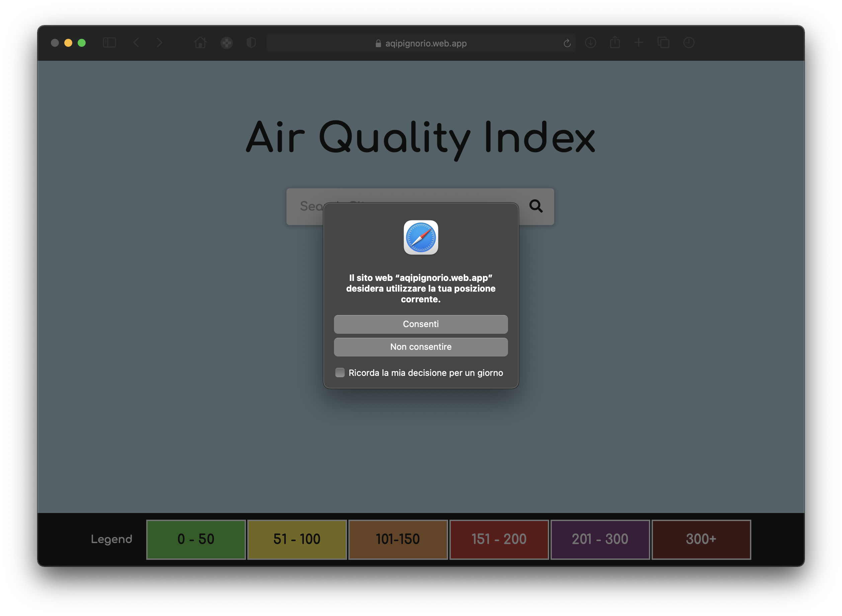The image size is (842, 616).
Task: Open the Share menu
Action: coord(615,43)
